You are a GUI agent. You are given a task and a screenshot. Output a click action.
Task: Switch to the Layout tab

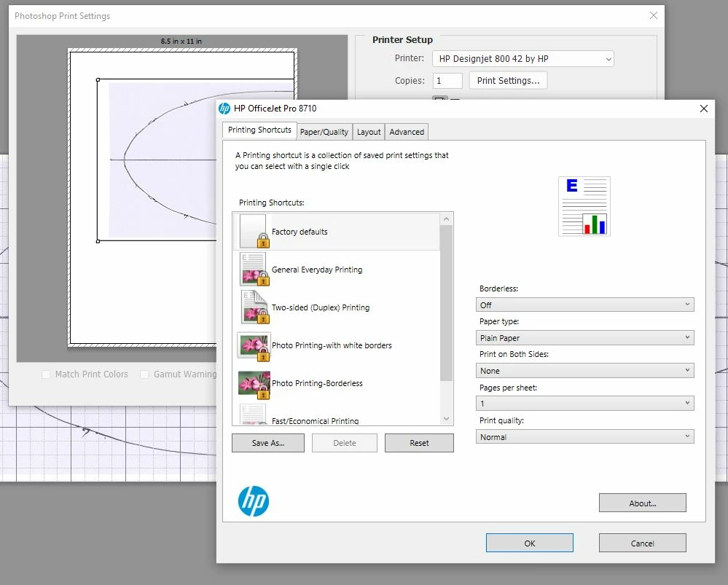click(369, 132)
